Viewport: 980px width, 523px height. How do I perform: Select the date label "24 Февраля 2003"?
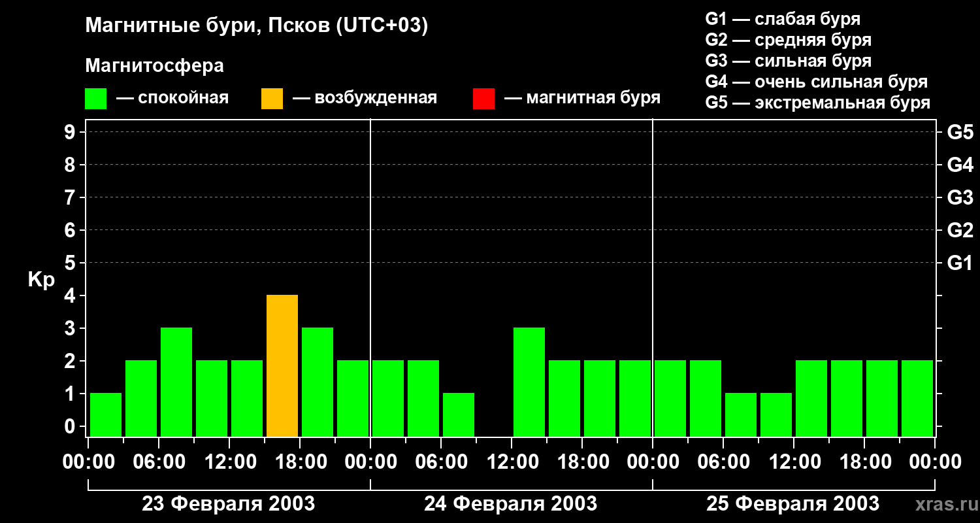[511, 504]
